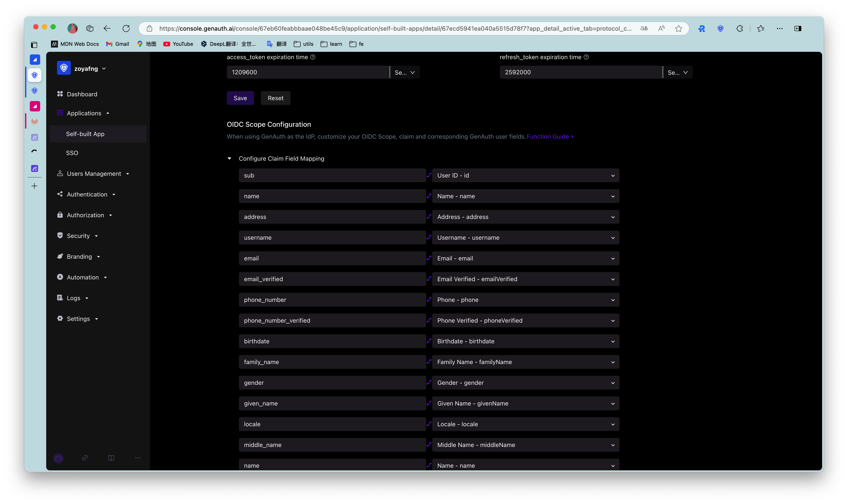Reload the page with refresh icon
This screenshot has height=504, width=848.
pos(126,29)
